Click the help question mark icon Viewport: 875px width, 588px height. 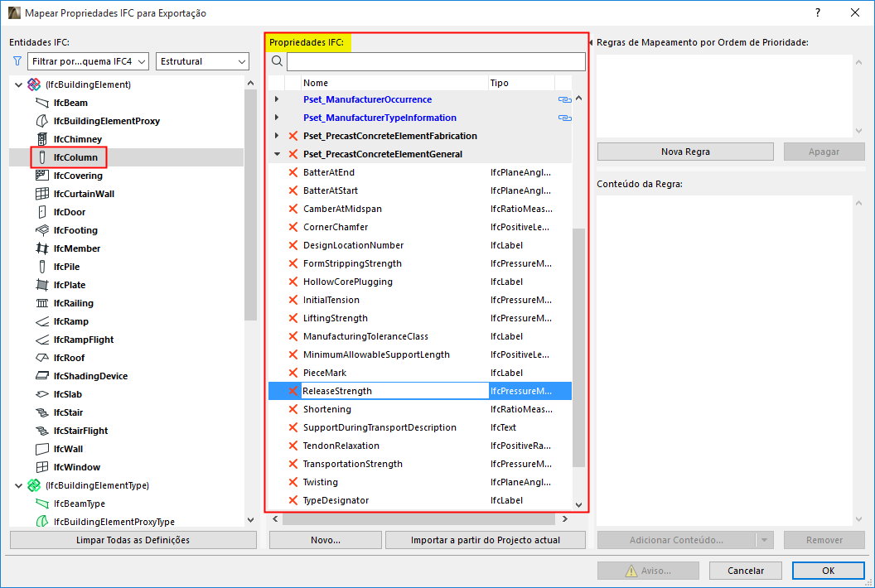[818, 12]
